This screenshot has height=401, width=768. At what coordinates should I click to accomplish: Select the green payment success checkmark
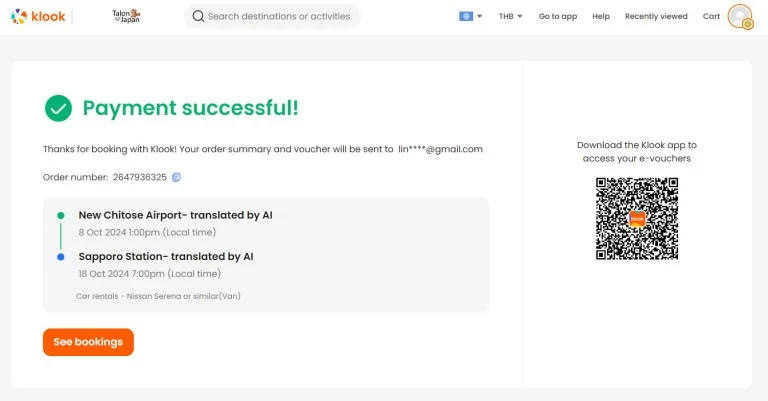tap(58, 108)
